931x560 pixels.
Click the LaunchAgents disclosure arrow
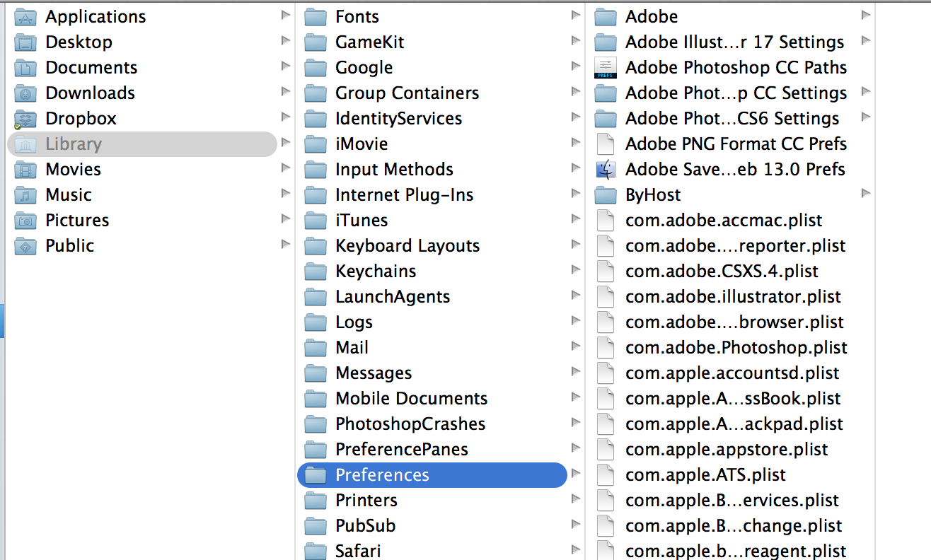(x=576, y=296)
